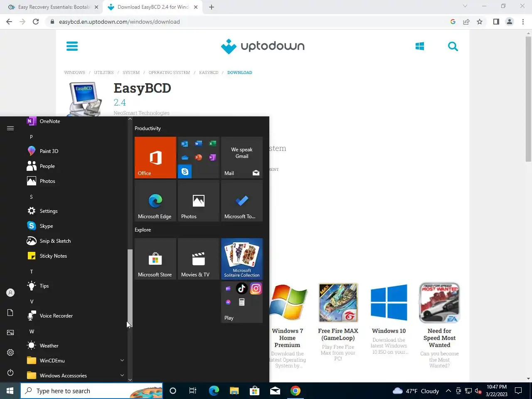This screenshot has height=399, width=532.
Task: Open Settings gear in the Start sidebar
Action: 10,352
